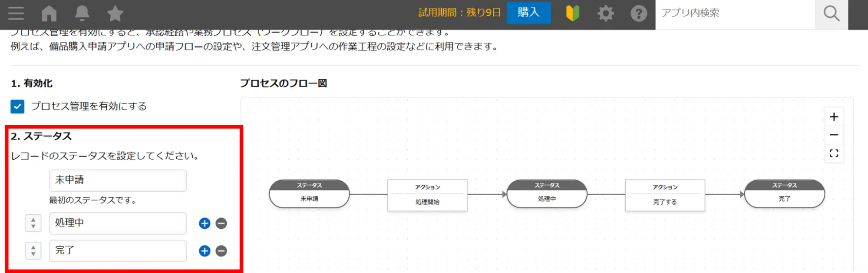
Task: Click the search magnifier button
Action: (831, 13)
